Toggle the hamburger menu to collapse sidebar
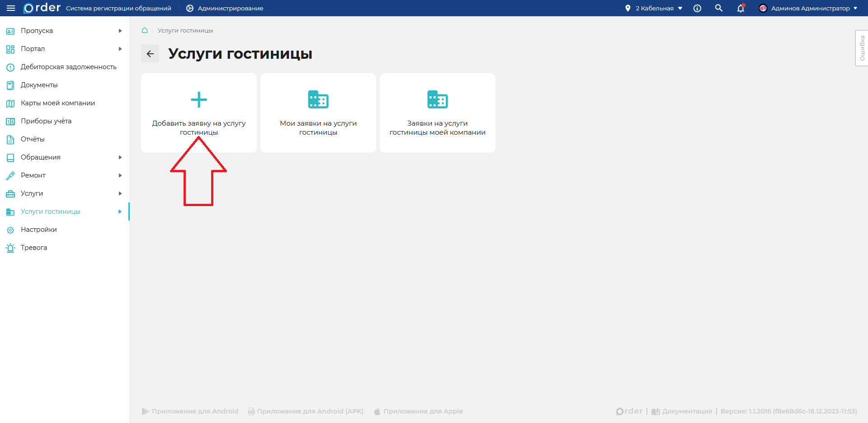 pos(11,8)
